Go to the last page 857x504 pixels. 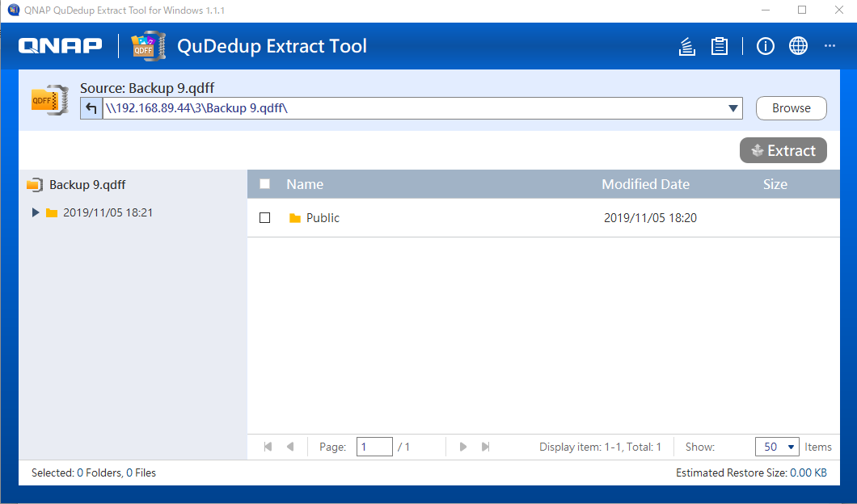[x=485, y=447]
